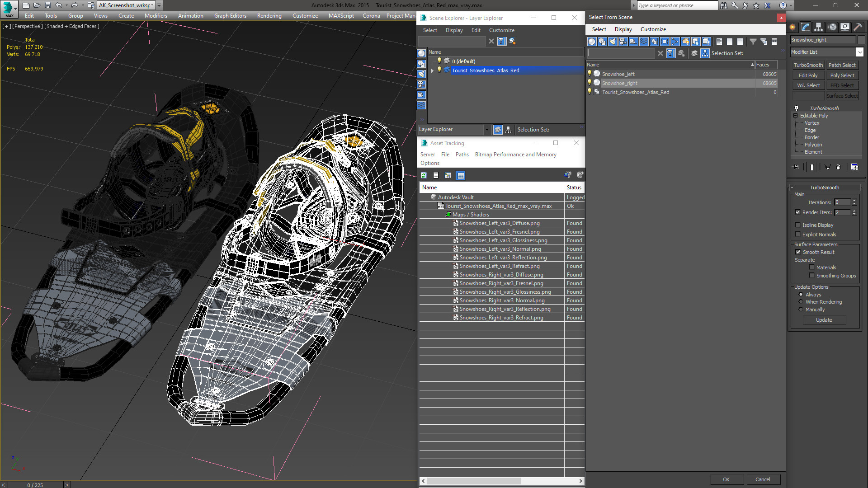
Task: Toggle Display Lights filter in Select From Scene
Action: point(613,42)
